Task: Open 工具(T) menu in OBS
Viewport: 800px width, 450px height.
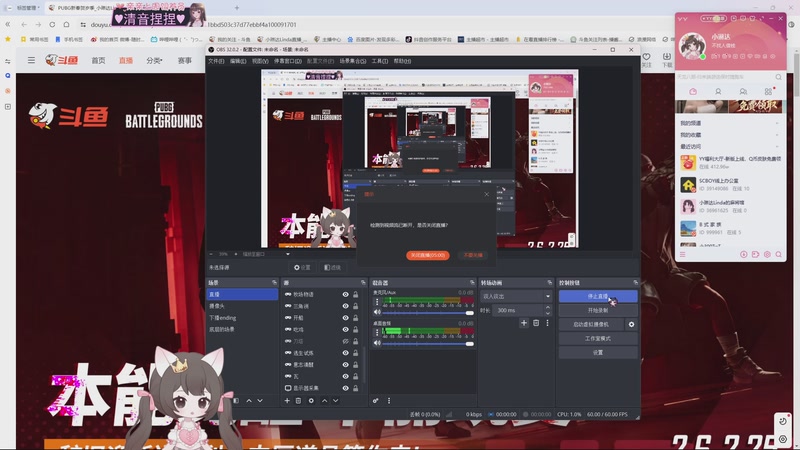Action: pos(380,61)
